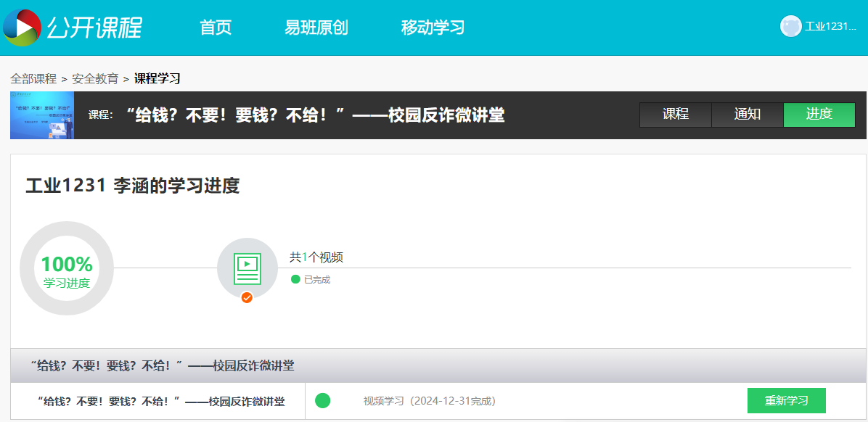Viewport: 868px width, 422px height.
Task: Click the 重新学习 button
Action: tap(786, 401)
